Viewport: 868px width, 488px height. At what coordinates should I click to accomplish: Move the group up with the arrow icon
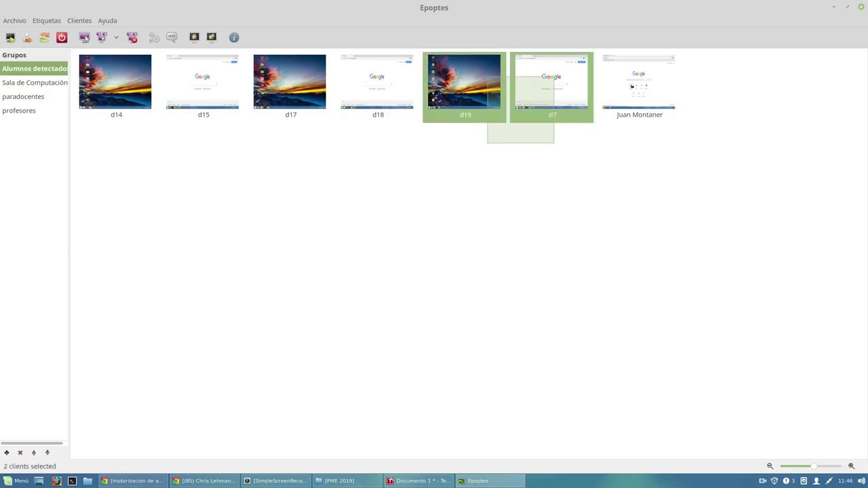coord(34,452)
